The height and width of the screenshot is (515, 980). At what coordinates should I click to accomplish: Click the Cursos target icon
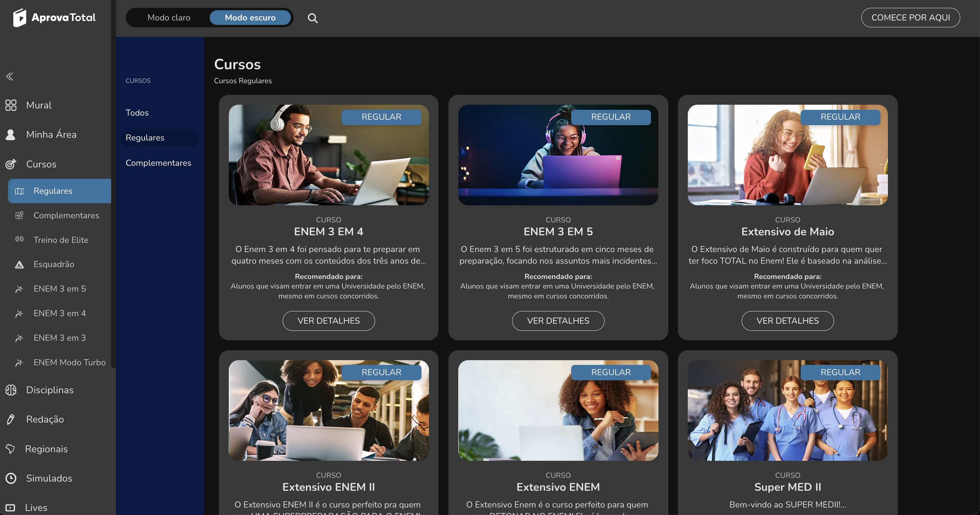click(11, 164)
